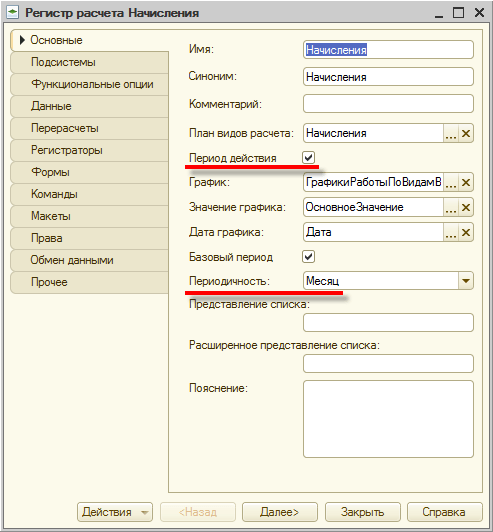Clear the График field value

coord(466,183)
